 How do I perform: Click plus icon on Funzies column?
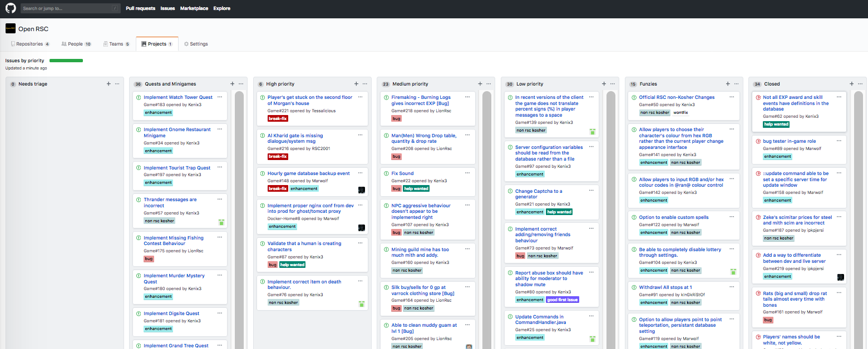point(728,84)
